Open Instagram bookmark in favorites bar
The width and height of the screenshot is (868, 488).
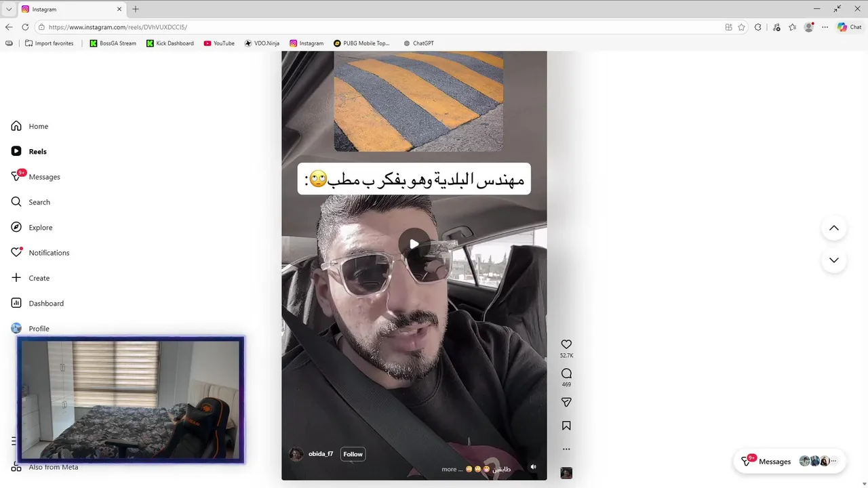click(x=307, y=43)
